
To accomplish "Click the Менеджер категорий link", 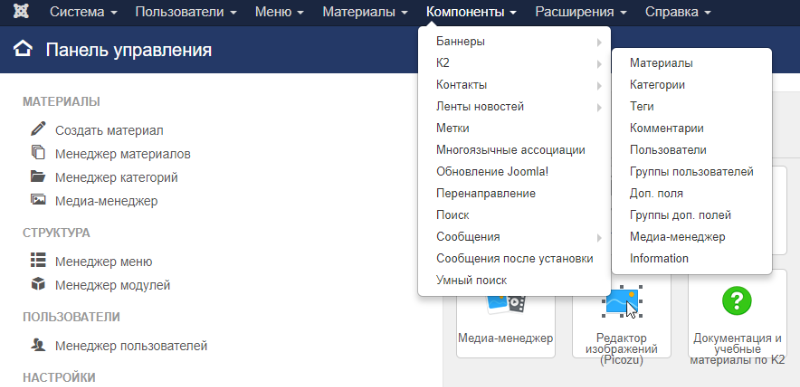I will click(116, 178).
